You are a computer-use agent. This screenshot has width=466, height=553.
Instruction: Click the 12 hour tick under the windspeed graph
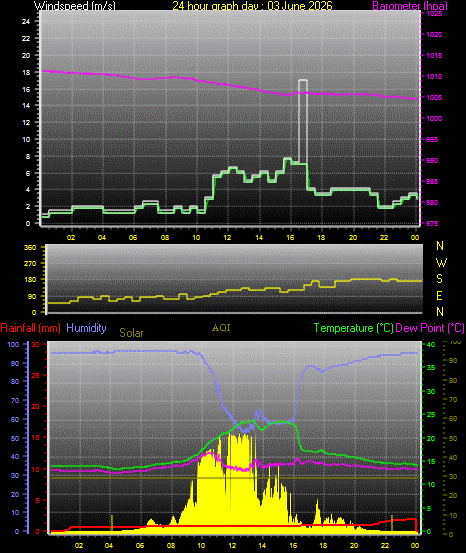pyautogui.click(x=228, y=237)
